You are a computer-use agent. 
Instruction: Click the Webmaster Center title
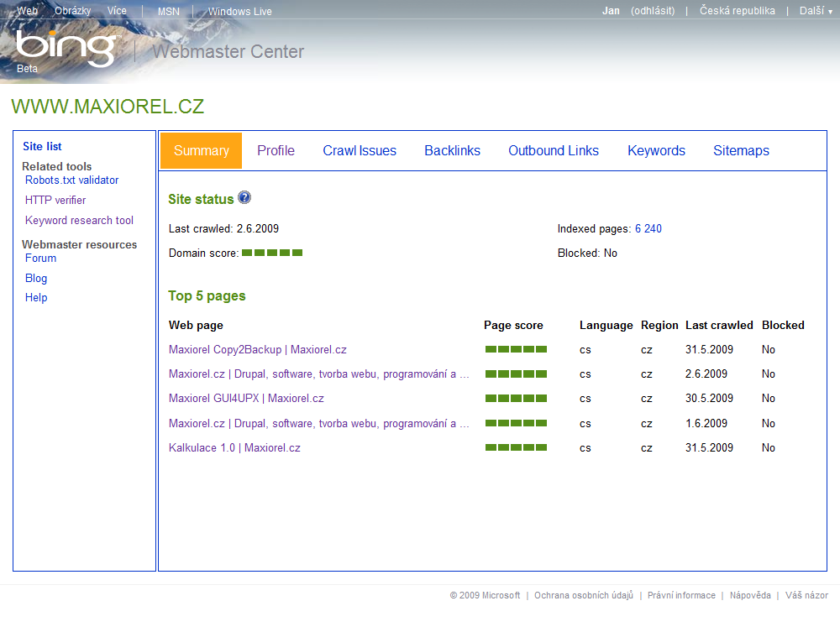(x=228, y=51)
